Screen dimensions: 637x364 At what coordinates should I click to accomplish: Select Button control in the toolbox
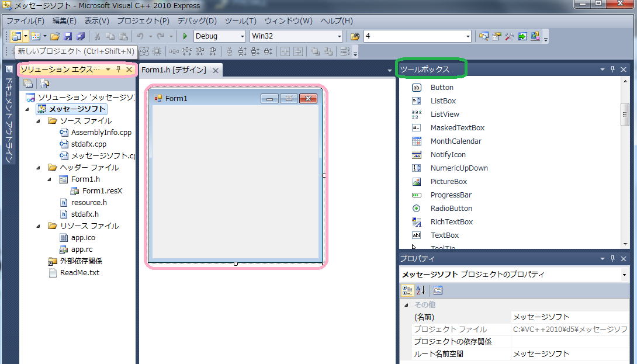442,88
